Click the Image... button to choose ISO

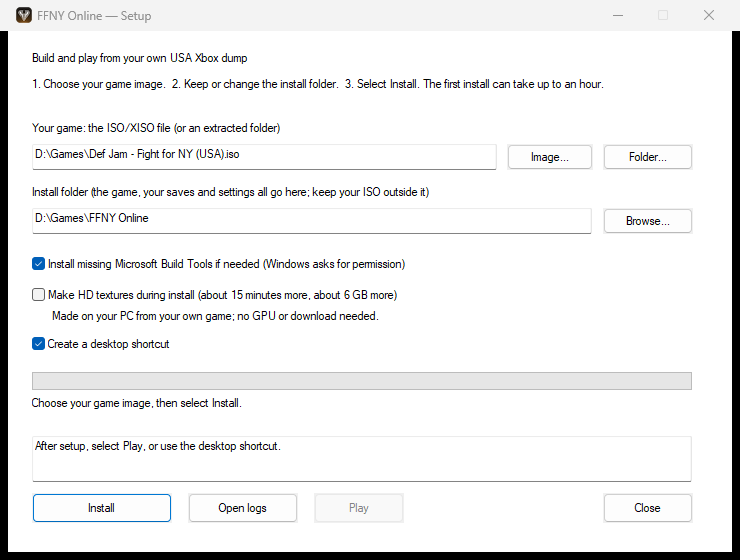click(x=549, y=157)
